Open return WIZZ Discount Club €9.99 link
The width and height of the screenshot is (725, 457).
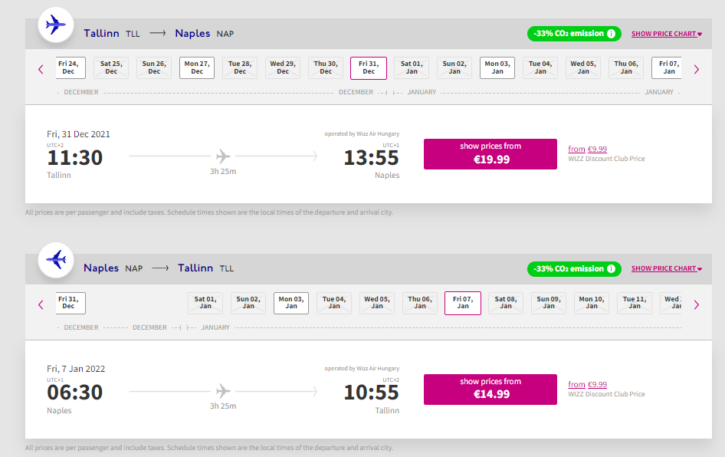coord(587,384)
